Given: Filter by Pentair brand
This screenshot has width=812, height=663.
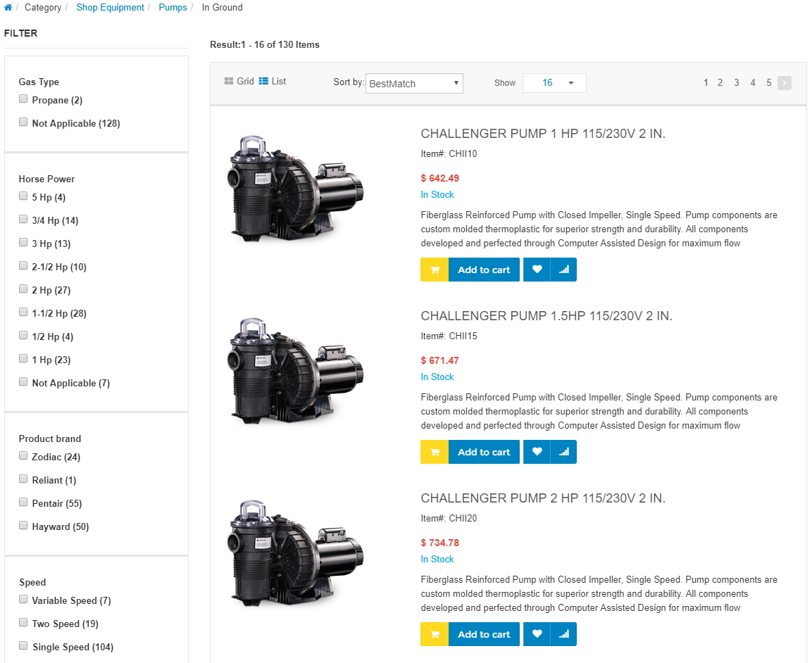Looking at the screenshot, I should 23,503.
